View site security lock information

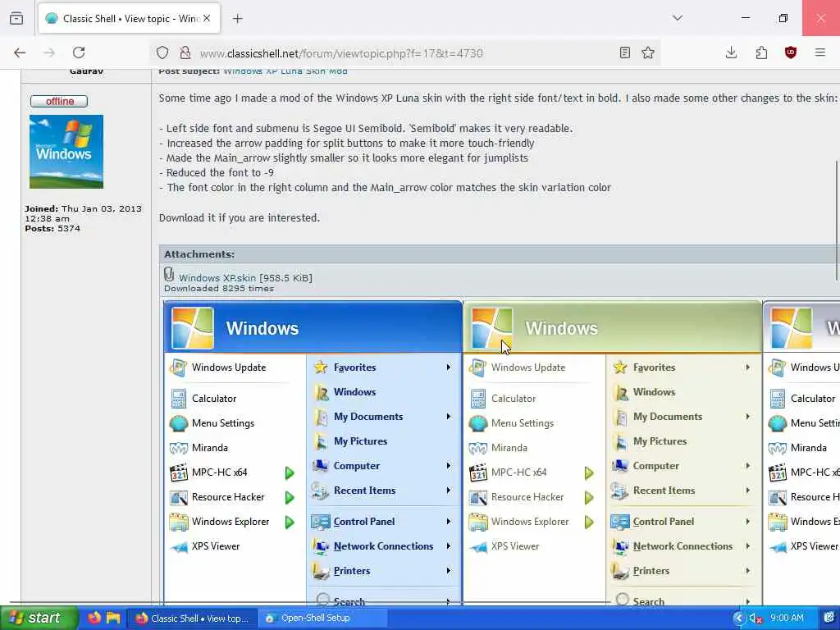tap(185, 52)
